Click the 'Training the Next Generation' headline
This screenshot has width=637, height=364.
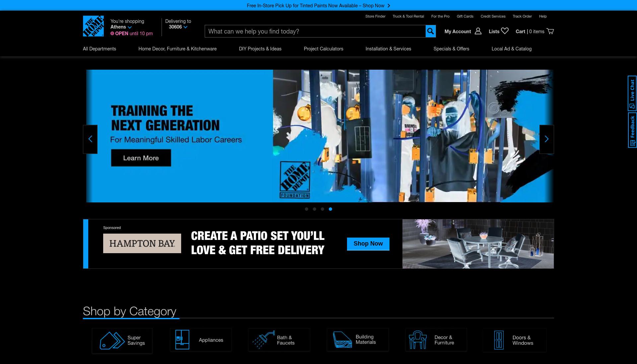pyautogui.click(x=165, y=118)
